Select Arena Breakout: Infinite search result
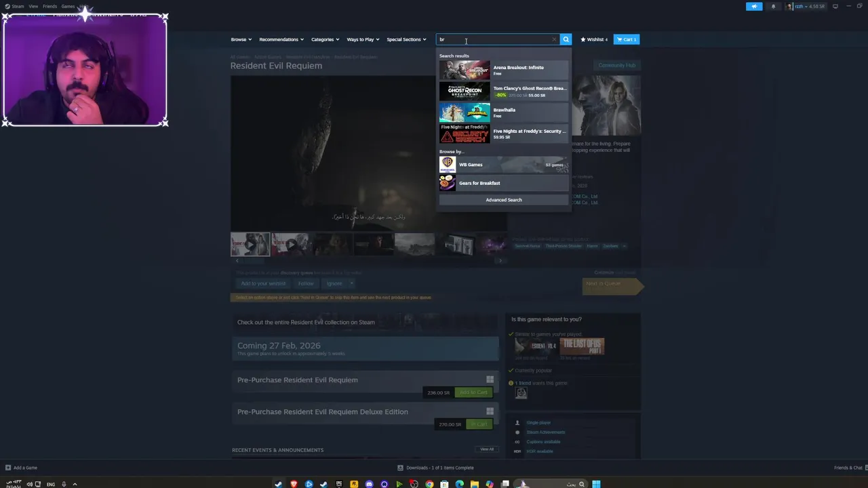 504,70
